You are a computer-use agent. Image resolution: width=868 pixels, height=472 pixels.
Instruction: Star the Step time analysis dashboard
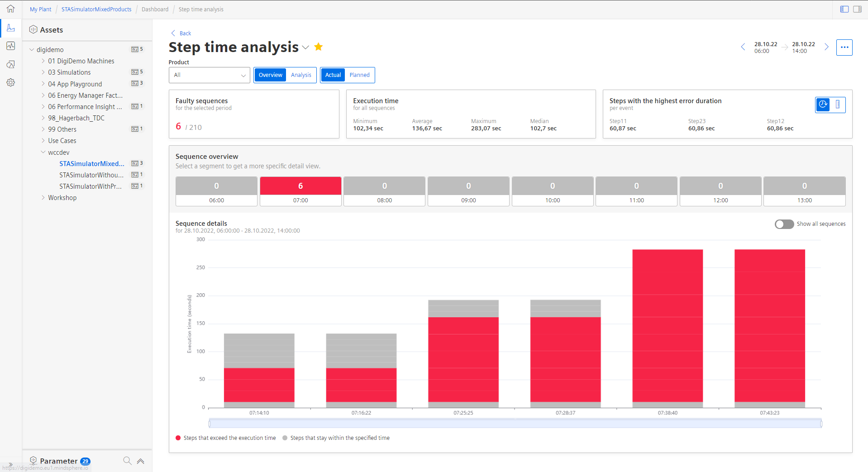(x=318, y=47)
